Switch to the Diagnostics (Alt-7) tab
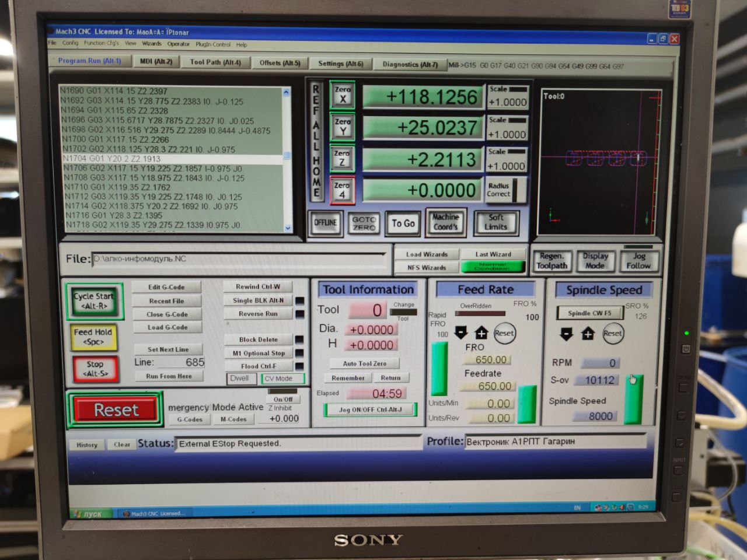Screen dimensions: 747x560 (410, 64)
